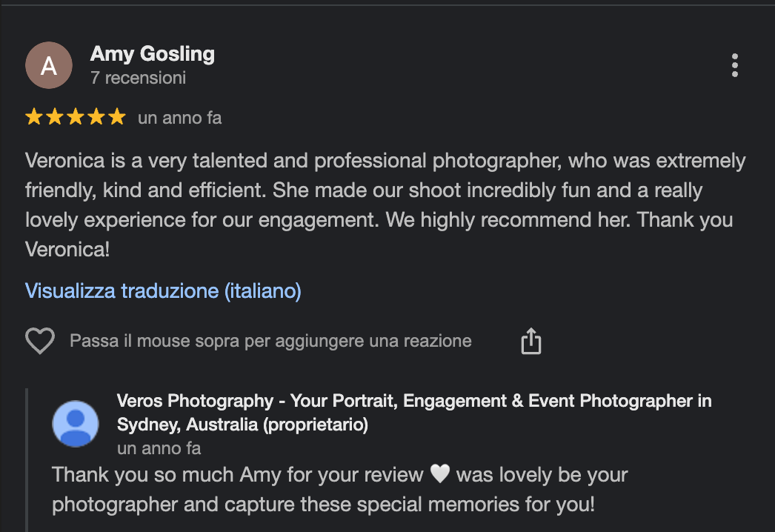
Task: Click the heart reaction icon under the review
Action: [x=40, y=342]
